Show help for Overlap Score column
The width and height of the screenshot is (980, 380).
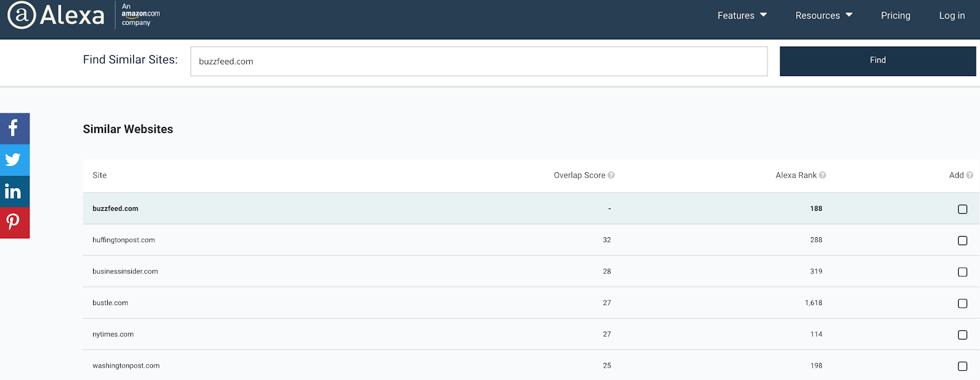point(611,175)
